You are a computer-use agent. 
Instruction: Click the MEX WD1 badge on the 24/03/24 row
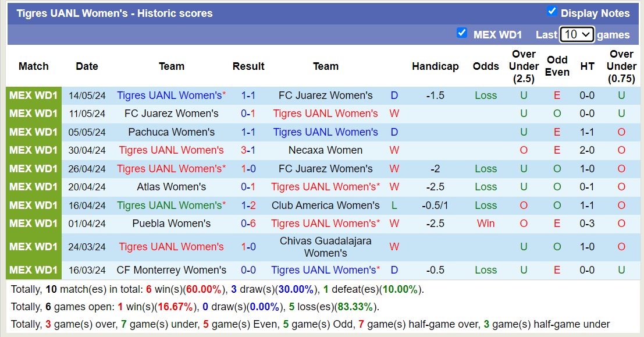pyautogui.click(x=33, y=246)
